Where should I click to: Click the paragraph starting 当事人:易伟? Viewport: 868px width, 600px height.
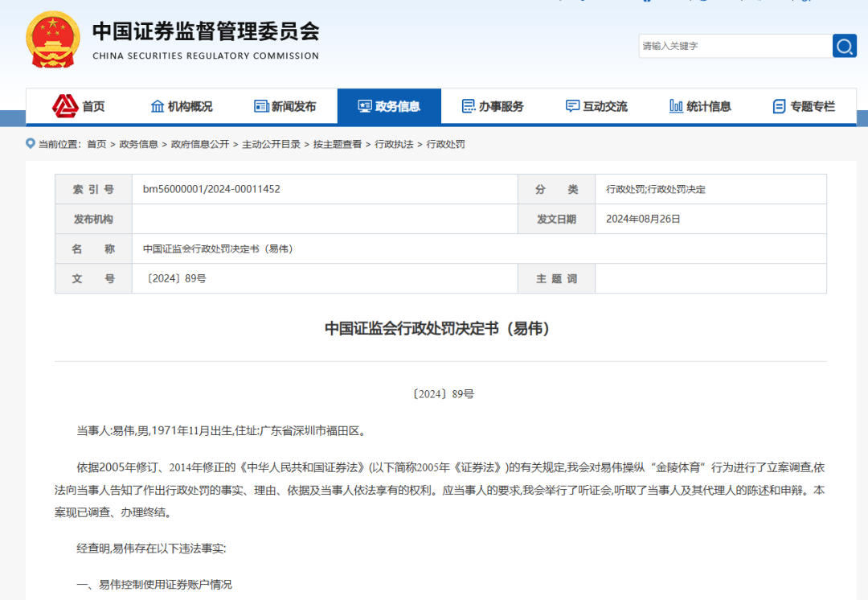(x=222, y=430)
